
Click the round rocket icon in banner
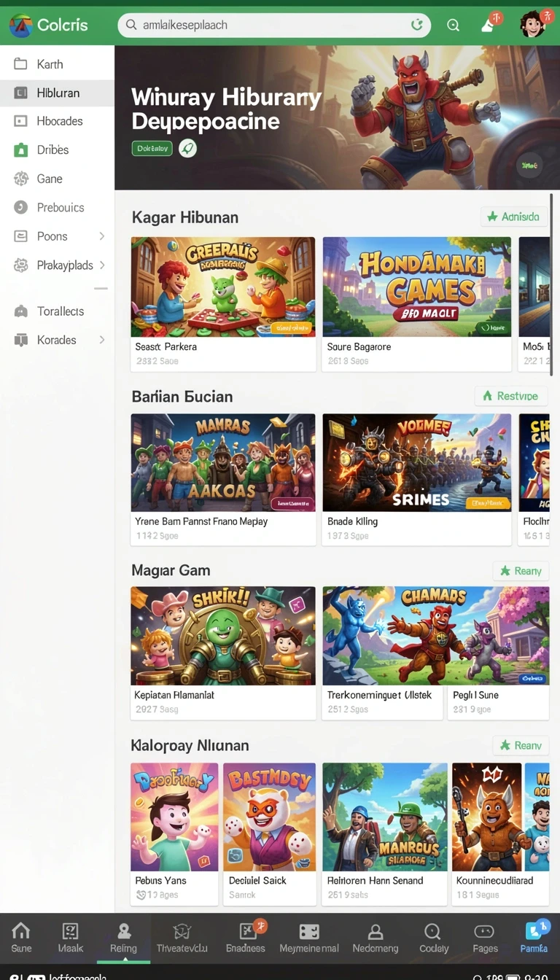point(187,148)
